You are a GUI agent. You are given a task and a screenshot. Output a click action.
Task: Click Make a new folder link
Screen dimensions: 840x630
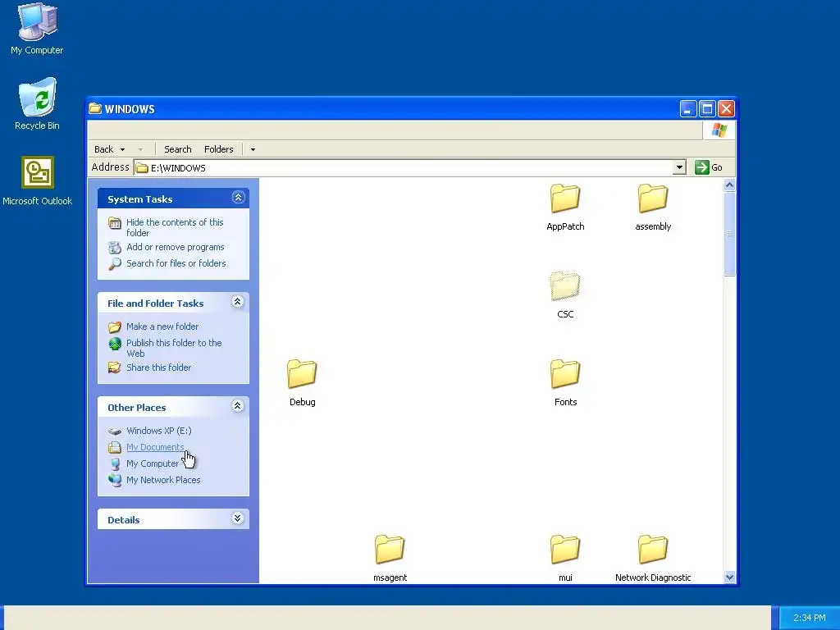point(162,326)
